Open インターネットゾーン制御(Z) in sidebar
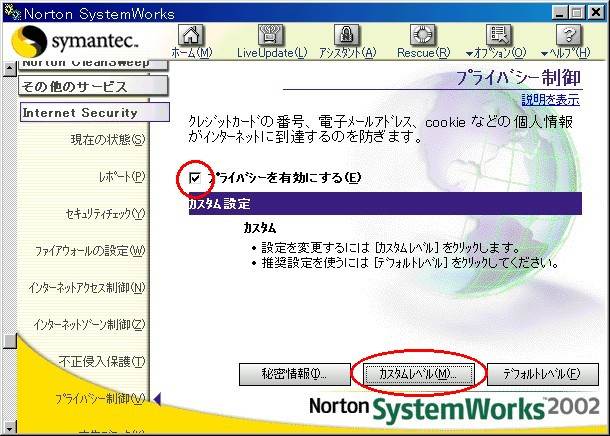Viewport: 610px width, 436px height. [89, 324]
